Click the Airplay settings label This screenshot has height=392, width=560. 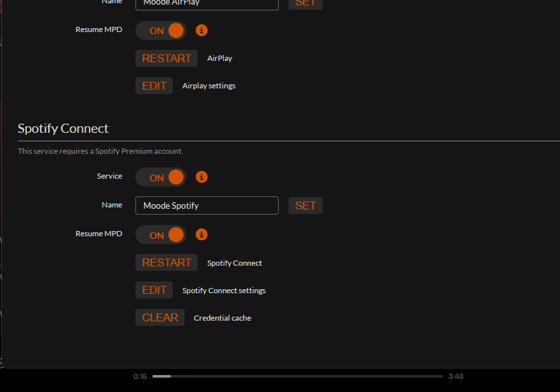pyautogui.click(x=209, y=86)
